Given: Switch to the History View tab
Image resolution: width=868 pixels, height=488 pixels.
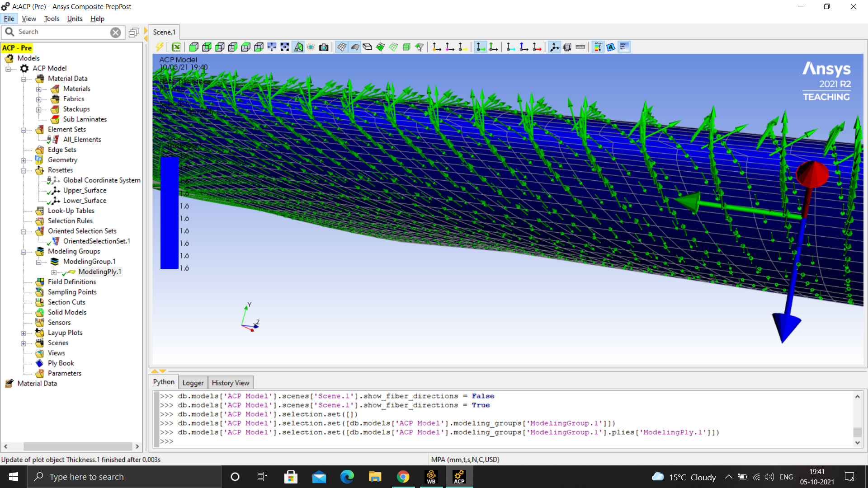Looking at the screenshot, I should coord(231,383).
